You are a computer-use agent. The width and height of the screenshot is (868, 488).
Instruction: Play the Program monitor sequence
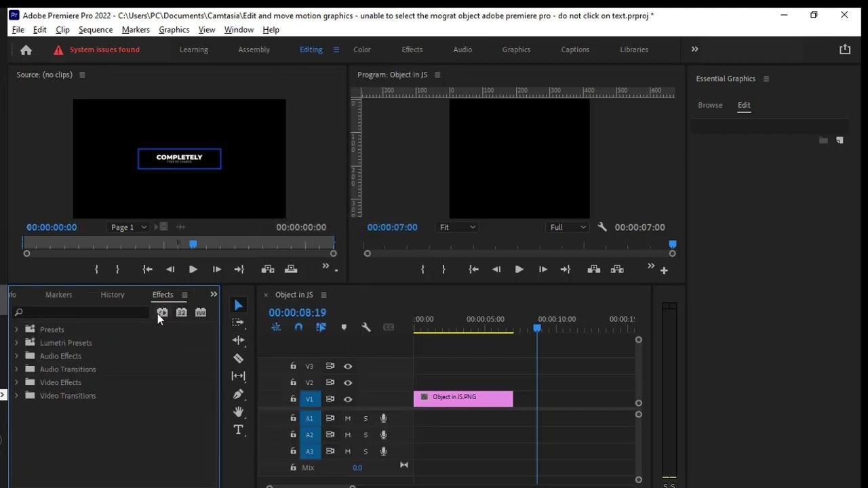point(519,269)
